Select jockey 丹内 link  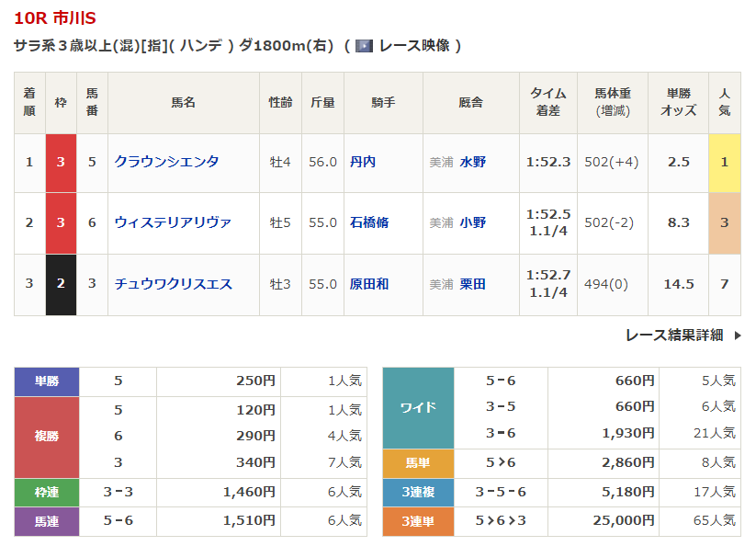point(363,162)
